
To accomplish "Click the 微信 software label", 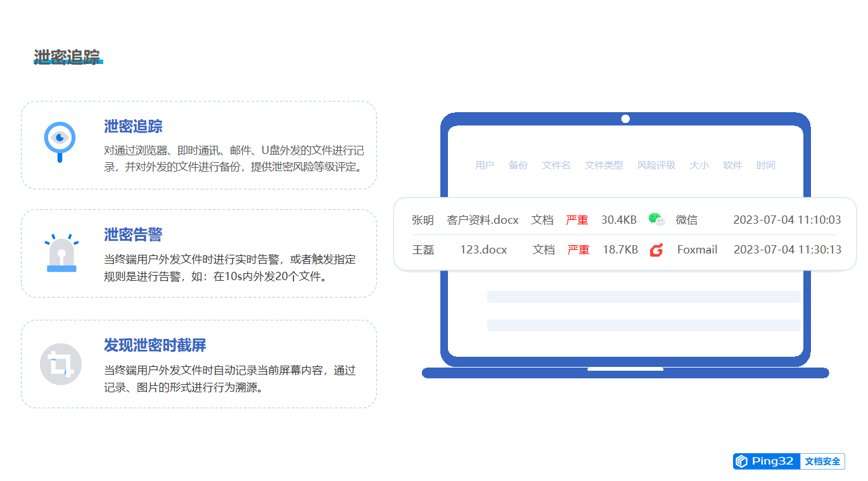I will 687,220.
